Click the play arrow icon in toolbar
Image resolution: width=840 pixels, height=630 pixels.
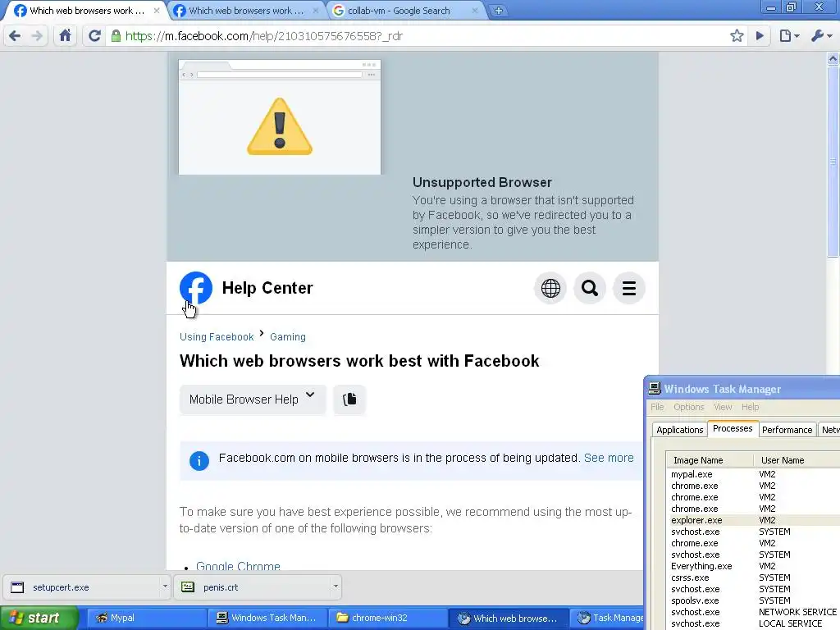[x=760, y=36]
